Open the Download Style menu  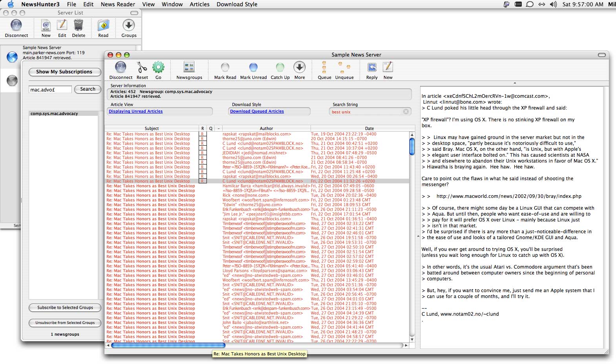tap(237, 4)
